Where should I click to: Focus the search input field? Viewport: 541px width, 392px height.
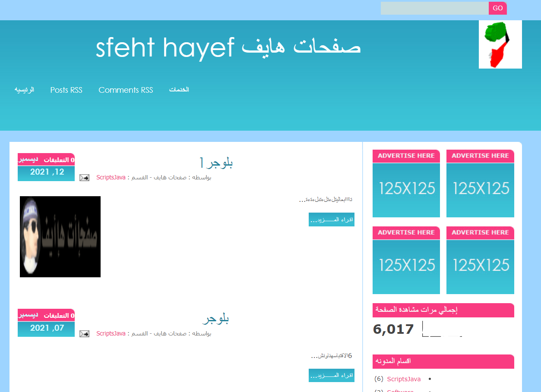434,8
